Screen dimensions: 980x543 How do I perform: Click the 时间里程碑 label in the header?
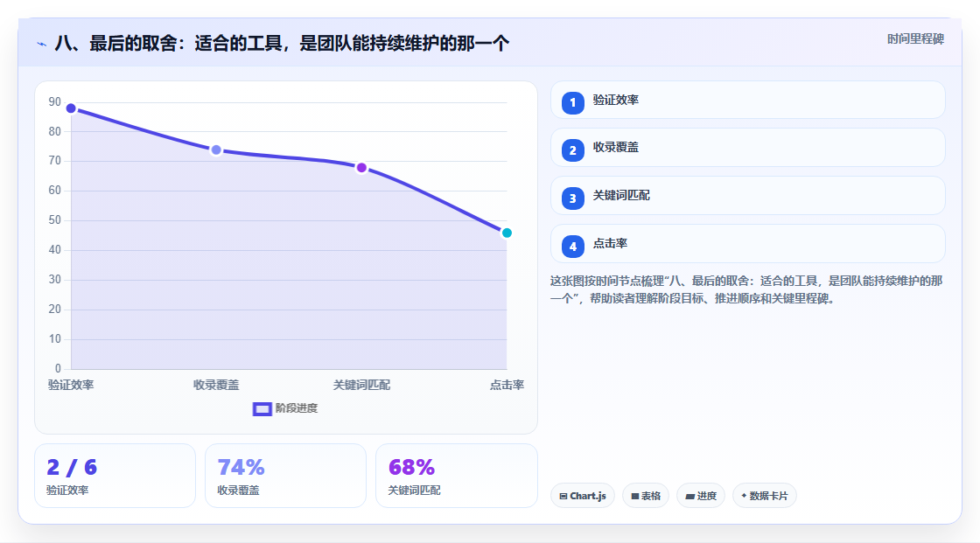[915, 38]
